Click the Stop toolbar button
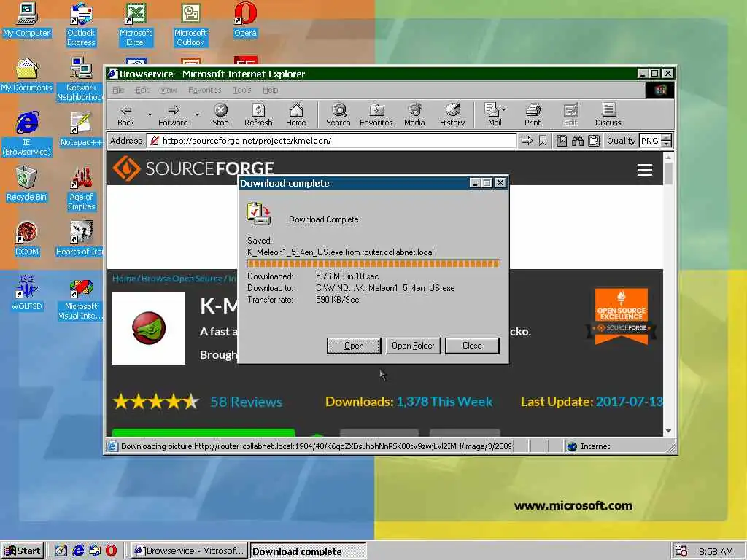Viewport: 747px width, 560px height. coord(220,115)
